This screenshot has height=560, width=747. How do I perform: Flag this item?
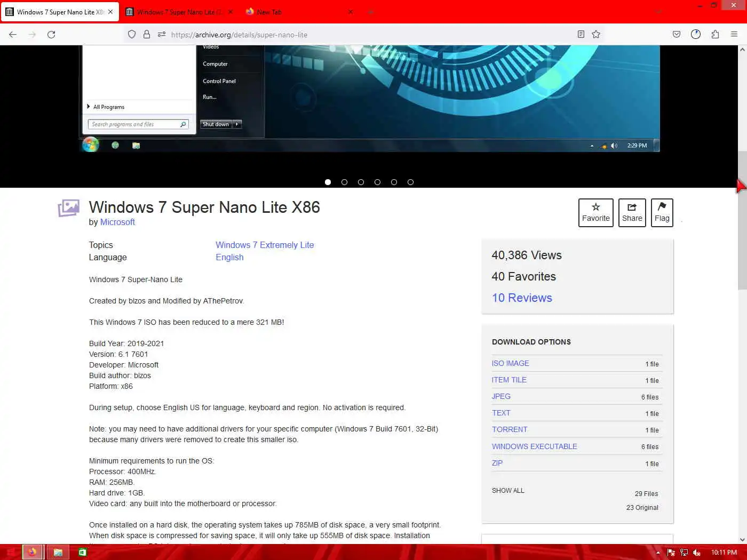tap(662, 213)
